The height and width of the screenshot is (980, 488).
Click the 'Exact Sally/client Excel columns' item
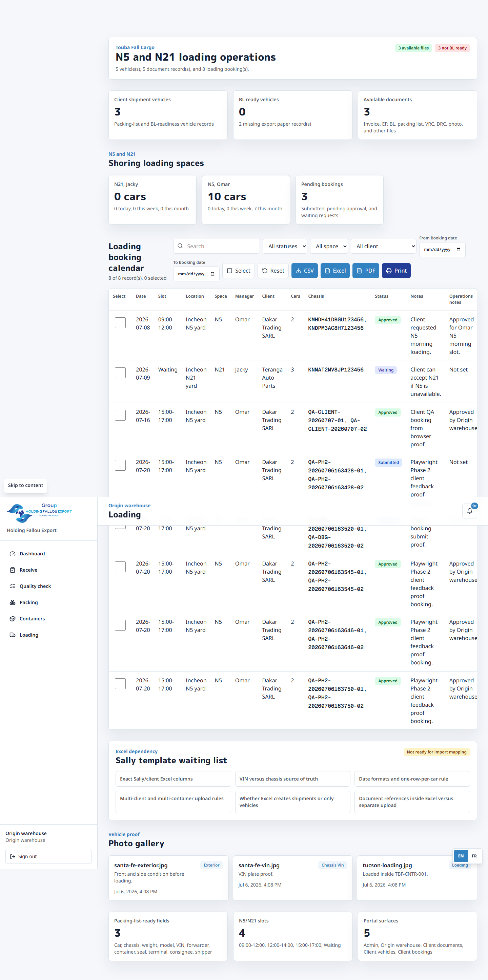coord(173,779)
